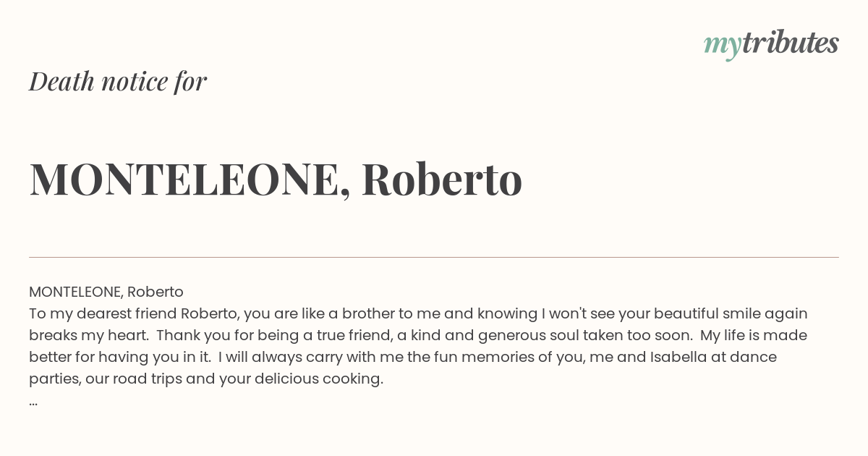The image size is (868, 456).
Task: Expand the truncated notice via ellipsis
Action: click(x=33, y=402)
